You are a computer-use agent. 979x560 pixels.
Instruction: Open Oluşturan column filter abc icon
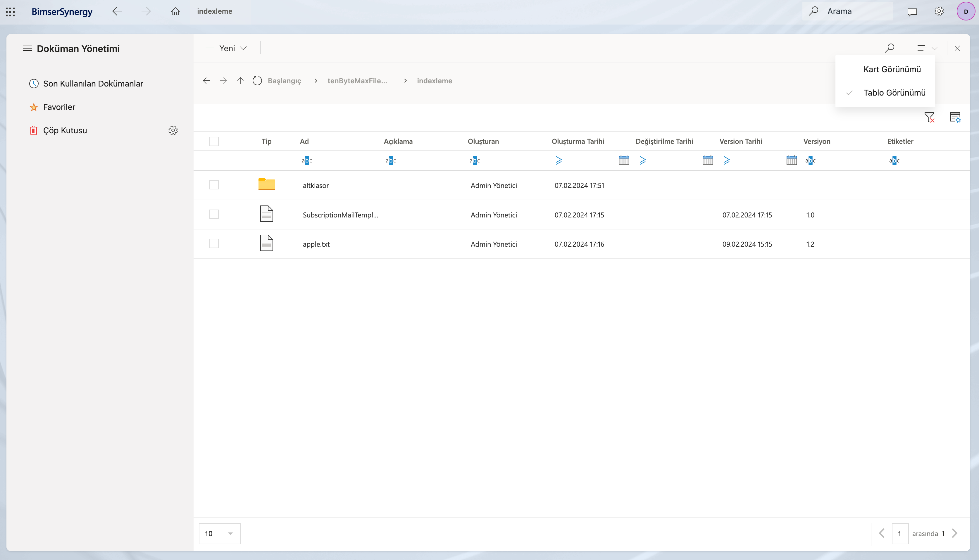coord(475,160)
